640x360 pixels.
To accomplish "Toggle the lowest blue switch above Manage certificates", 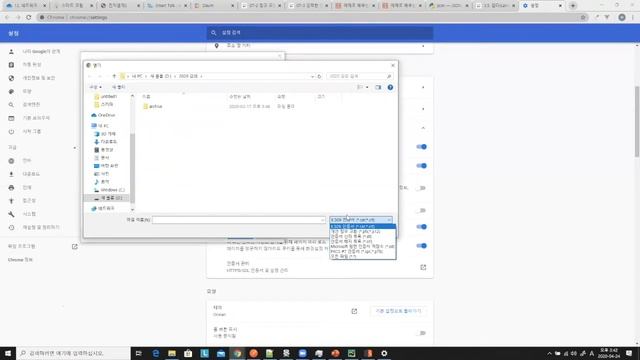I will (x=421, y=246).
